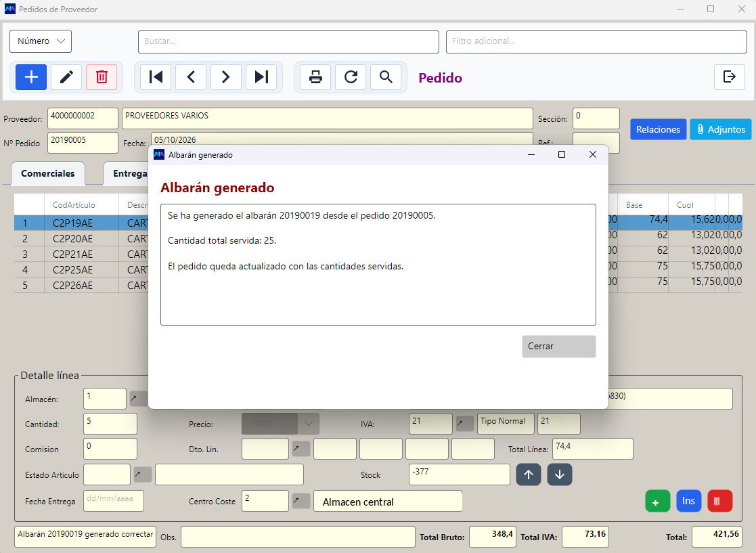This screenshot has height=553, width=756.
Task: Jump to first record icon
Action: [156, 77]
